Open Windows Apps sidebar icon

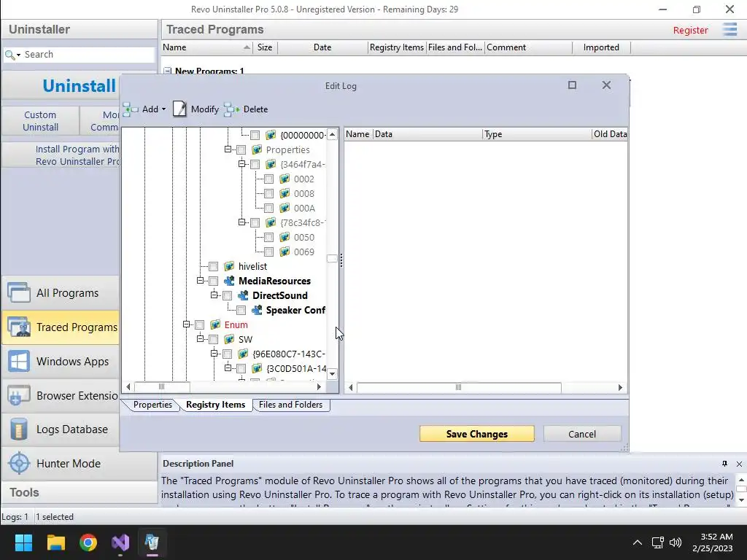pyautogui.click(x=19, y=361)
